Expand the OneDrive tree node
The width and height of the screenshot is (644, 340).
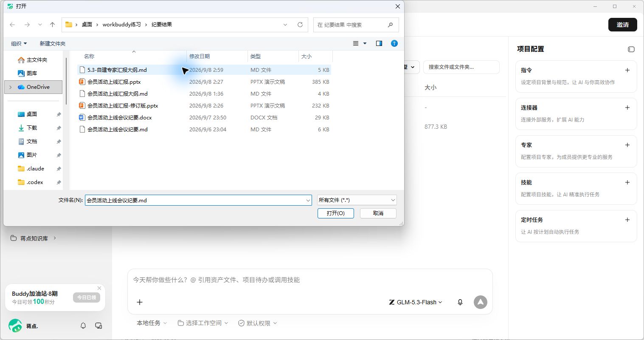11,87
